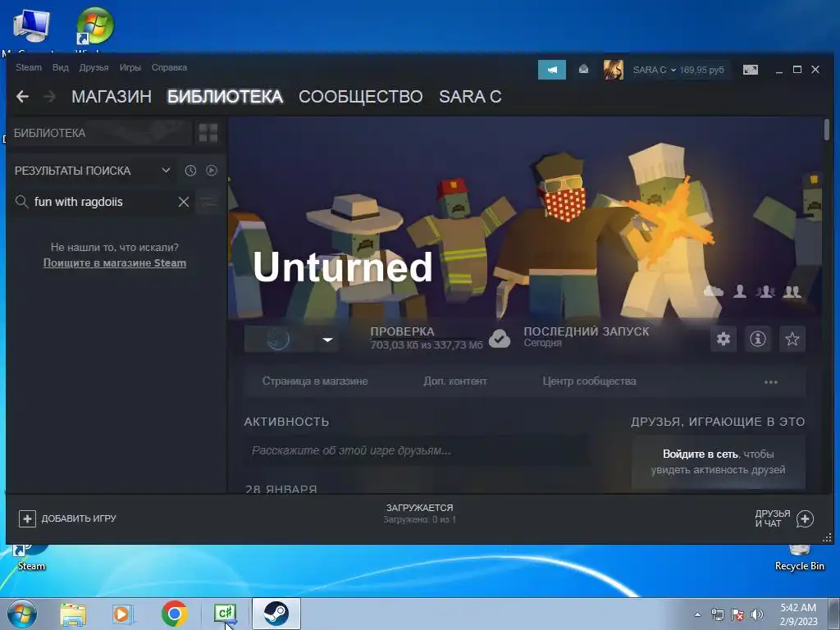The width and height of the screenshot is (840, 630).
Task: Open Центр сообщества link
Action: tap(589, 381)
